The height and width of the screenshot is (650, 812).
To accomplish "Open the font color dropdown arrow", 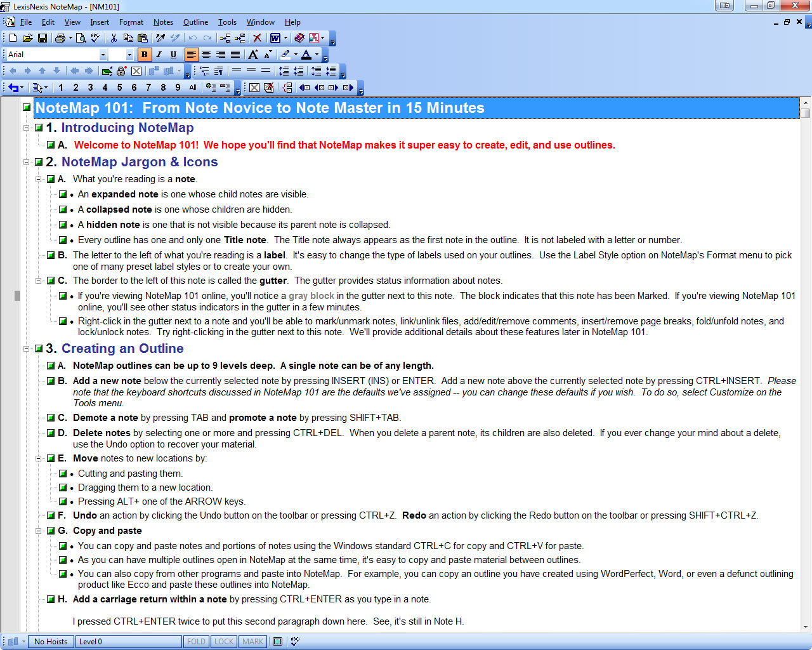I will click(317, 55).
